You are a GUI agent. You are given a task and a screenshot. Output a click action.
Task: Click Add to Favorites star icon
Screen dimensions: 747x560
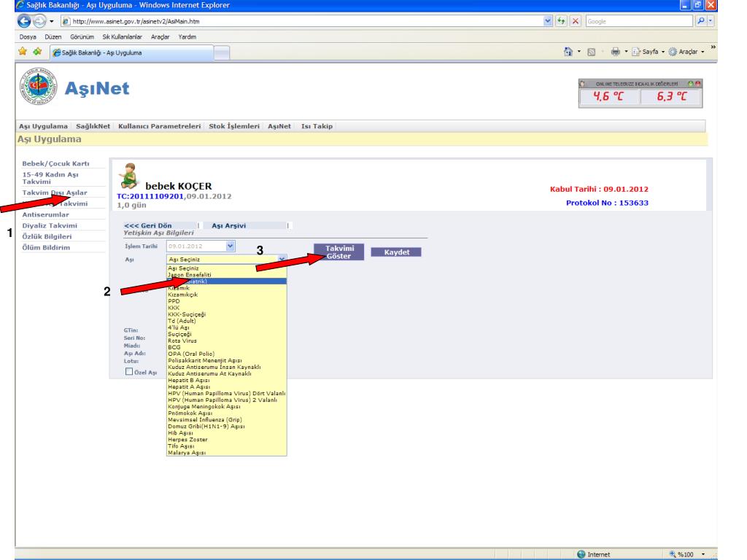click(x=37, y=52)
